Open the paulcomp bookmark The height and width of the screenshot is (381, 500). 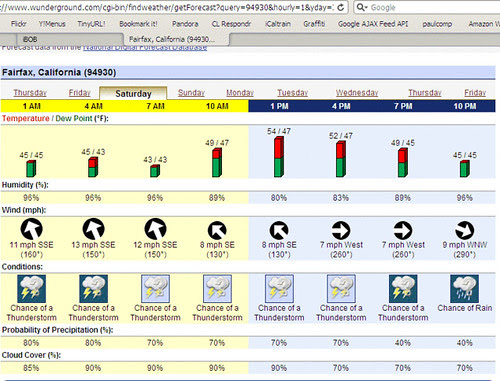pos(437,24)
